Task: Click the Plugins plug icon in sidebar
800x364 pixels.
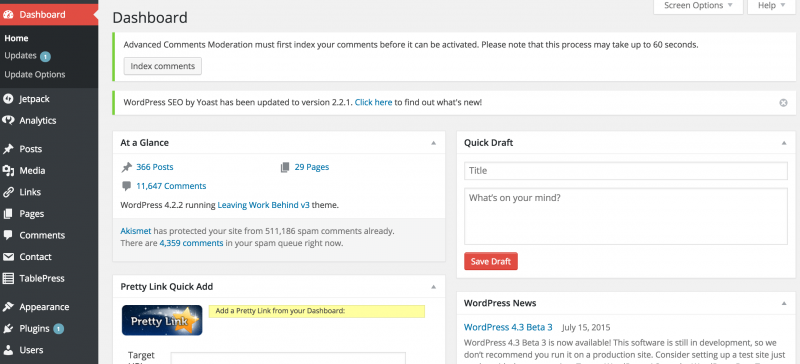Action: coord(8,329)
